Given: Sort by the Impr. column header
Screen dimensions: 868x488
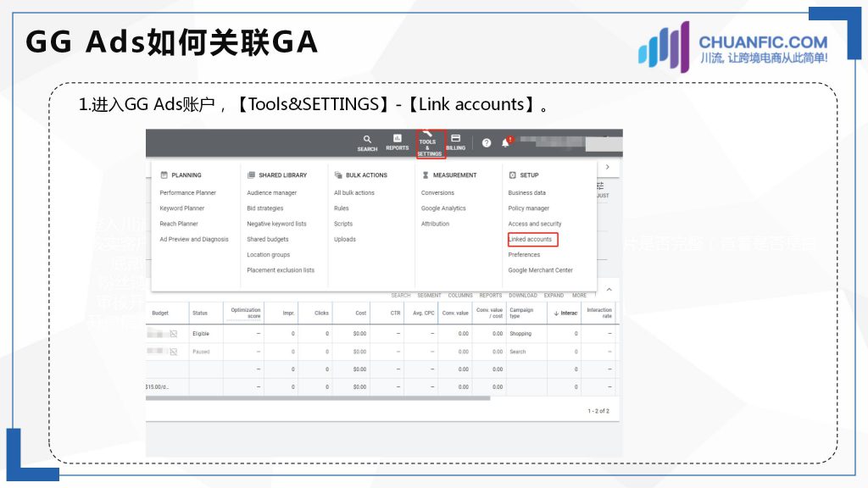Looking at the screenshot, I should [x=288, y=313].
